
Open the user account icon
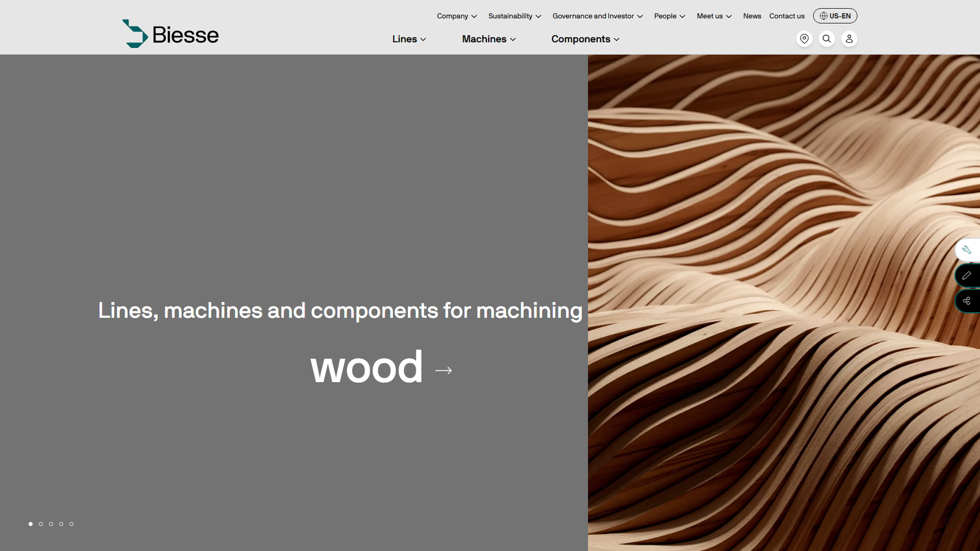849,39
